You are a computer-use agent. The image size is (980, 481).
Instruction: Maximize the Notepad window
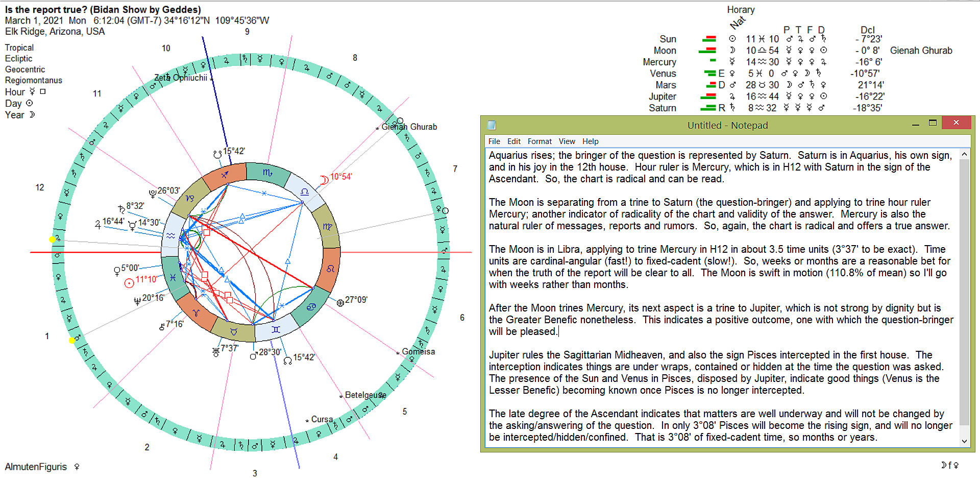point(933,123)
